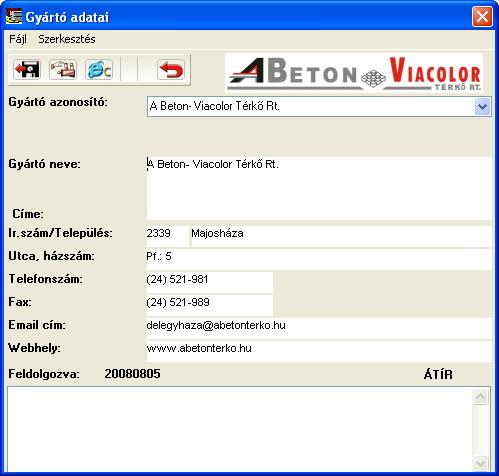Click the factory manufacturer toolbar icon
This screenshot has height=476, width=499.
(x=63, y=70)
